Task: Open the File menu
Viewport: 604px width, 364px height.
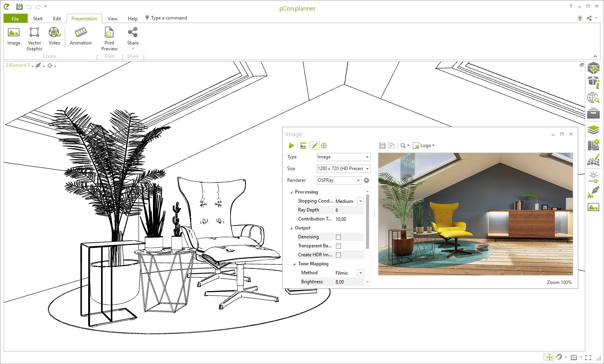Action: [15, 19]
